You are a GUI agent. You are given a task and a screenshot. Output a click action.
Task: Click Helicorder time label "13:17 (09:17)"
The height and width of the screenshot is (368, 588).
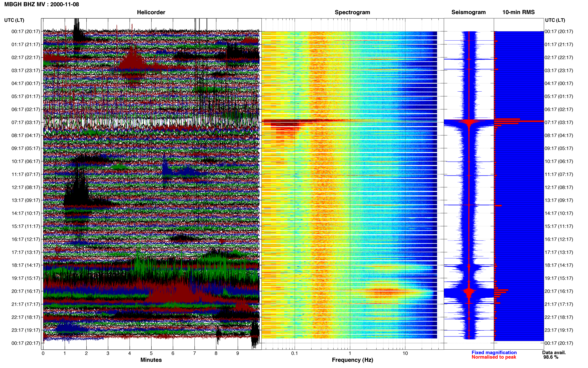coord(26,200)
